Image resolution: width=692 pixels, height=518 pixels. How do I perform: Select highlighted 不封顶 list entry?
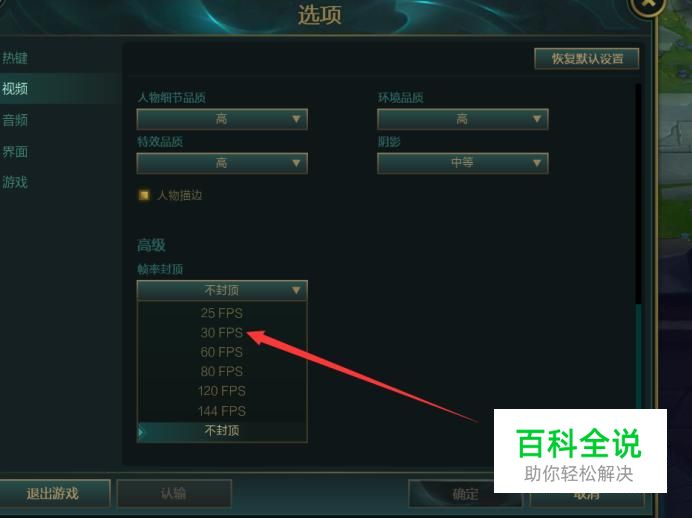222,431
